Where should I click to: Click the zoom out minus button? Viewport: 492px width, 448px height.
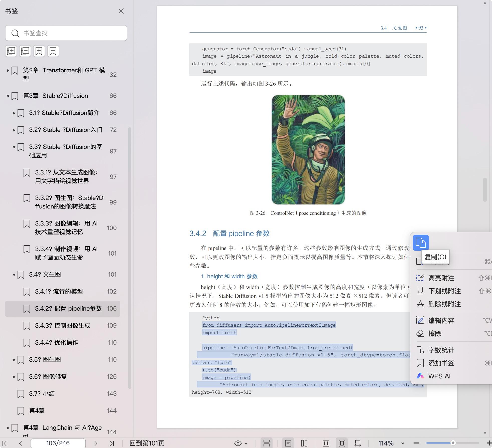click(416, 443)
